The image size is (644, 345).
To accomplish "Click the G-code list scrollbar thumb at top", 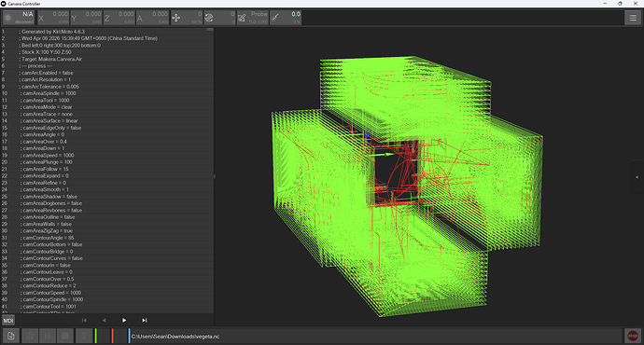I will point(210,30).
